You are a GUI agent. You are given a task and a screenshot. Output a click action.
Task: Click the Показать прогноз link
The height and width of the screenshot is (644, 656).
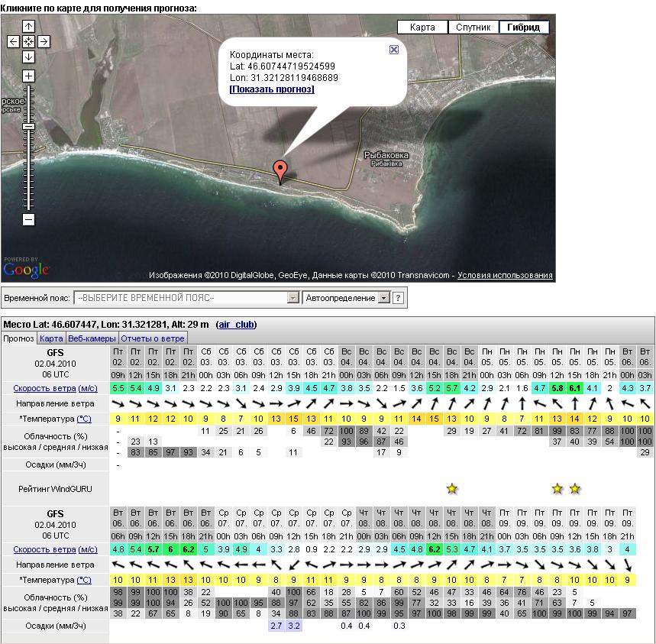click(272, 89)
